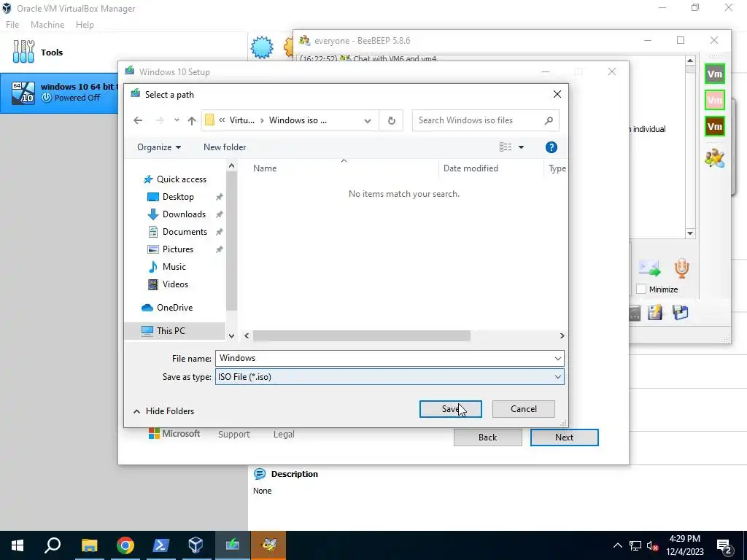Image resolution: width=747 pixels, height=560 pixels.
Task: Collapse the folder pane with Hide Folders
Action: click(163, 411)
